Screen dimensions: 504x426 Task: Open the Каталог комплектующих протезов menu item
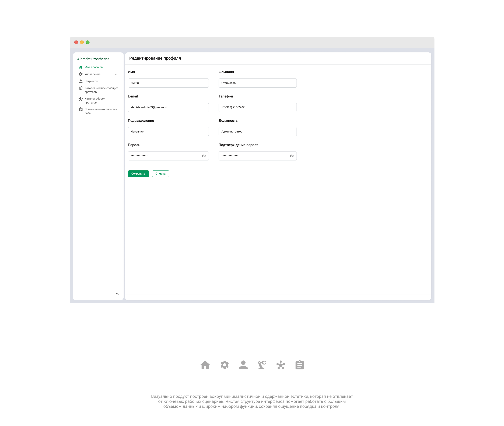point(101,90)
